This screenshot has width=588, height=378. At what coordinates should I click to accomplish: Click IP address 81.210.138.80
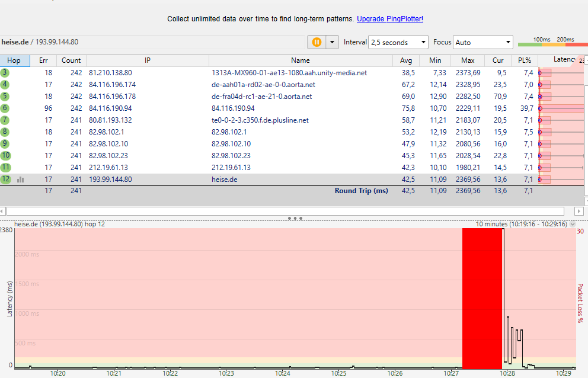[110, 73]
